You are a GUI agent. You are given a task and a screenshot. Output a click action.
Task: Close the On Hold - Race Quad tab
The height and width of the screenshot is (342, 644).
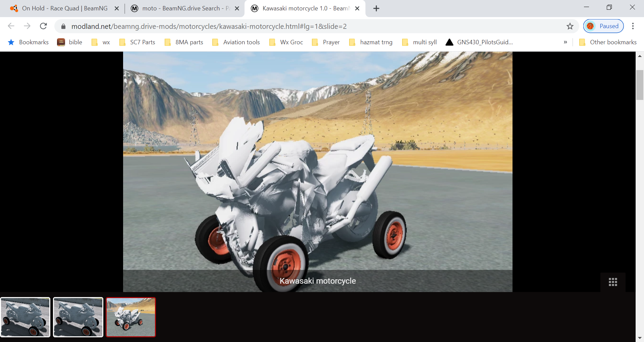point(117,8)
